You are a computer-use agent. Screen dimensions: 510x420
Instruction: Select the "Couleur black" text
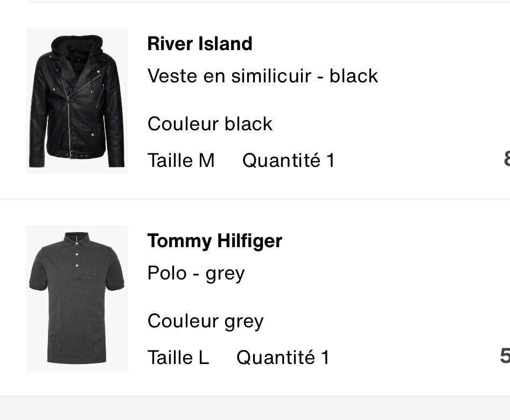[210, 124]
